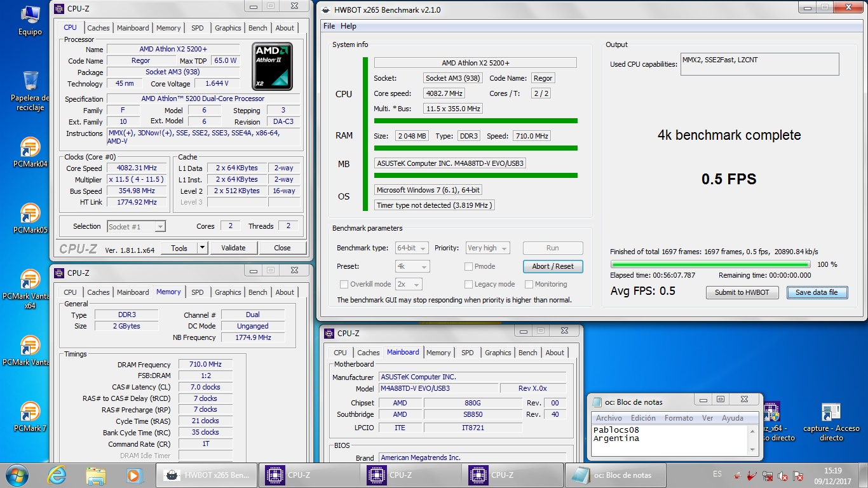Click notepad icon in oc: Bloc de notas title

(x=597, y=402)
